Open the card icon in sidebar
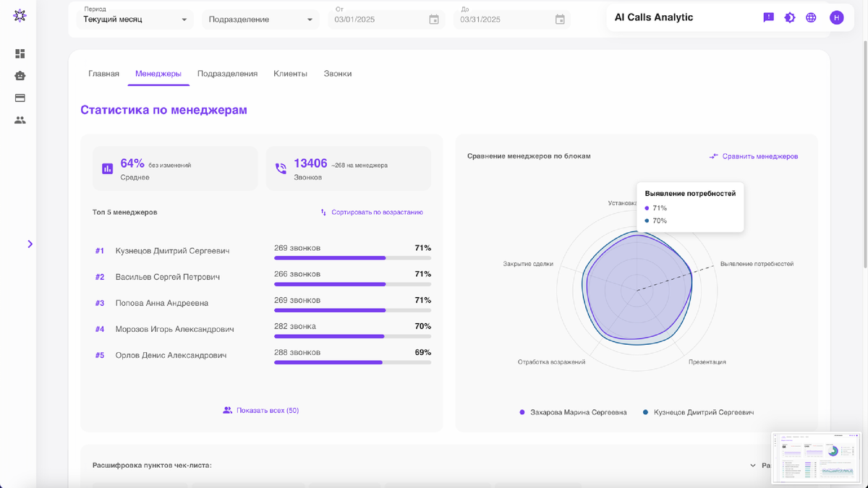The width and height of the screenshot is (868, 488). click(x=20, y=98)
